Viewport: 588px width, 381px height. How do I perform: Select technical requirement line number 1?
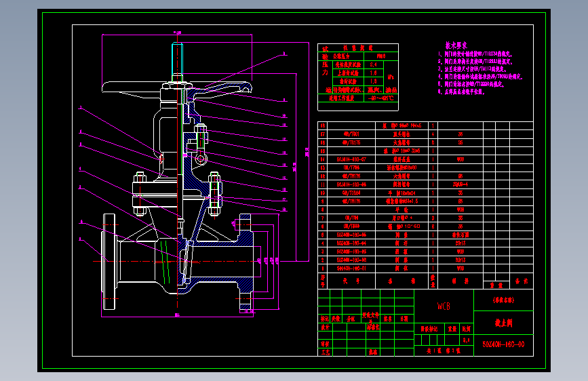tap(475, 54)
